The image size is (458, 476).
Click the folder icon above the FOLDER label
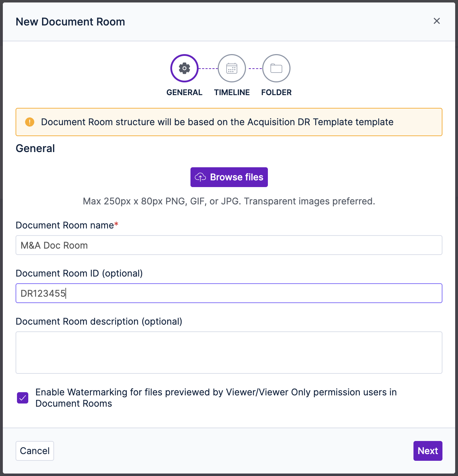click(x=276, y=68)
